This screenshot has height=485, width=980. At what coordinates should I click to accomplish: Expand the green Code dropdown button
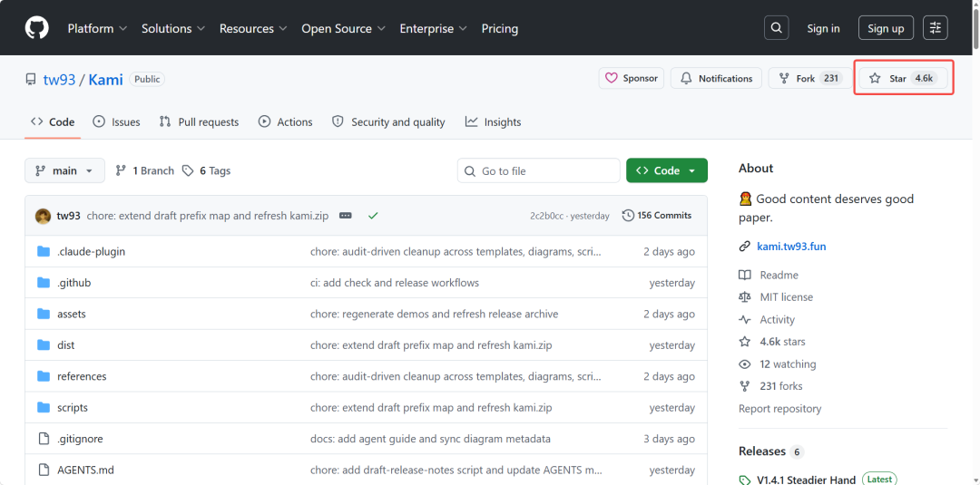coord(667,170)
